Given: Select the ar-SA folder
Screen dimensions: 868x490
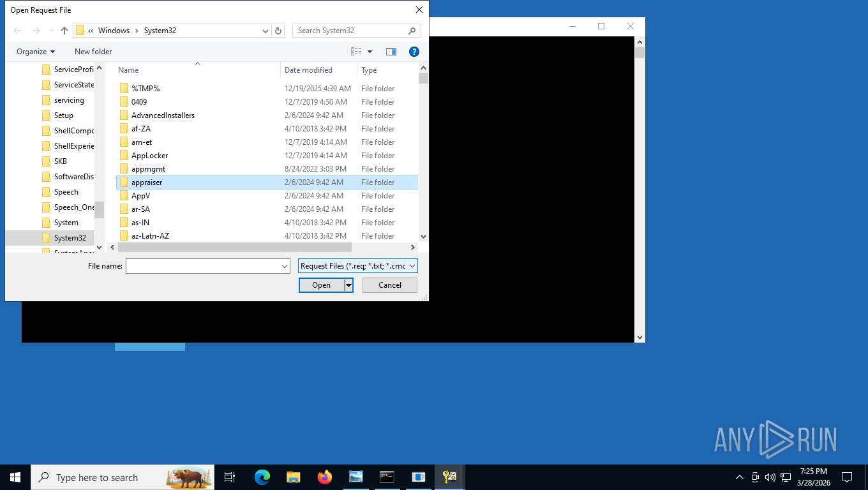Looking at the screenshot, I should [267, 209].
